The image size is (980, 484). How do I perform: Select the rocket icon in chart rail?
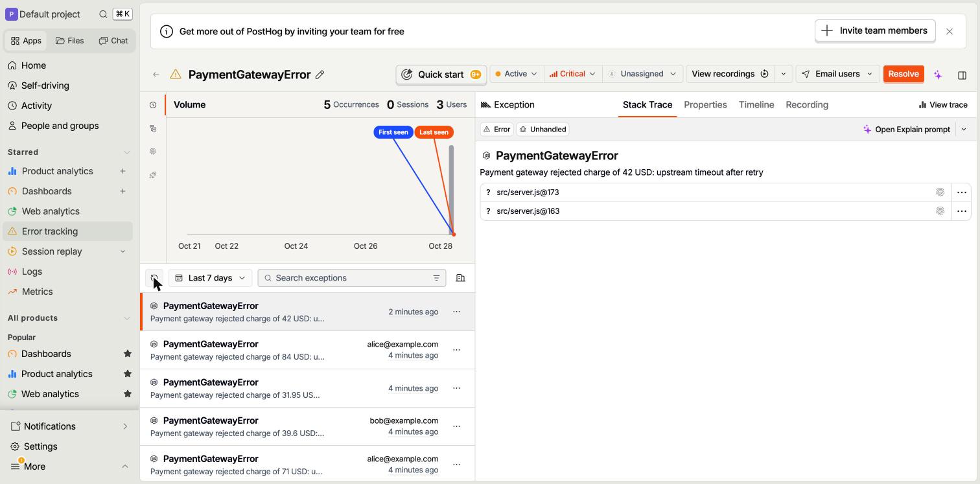(153, 175)
